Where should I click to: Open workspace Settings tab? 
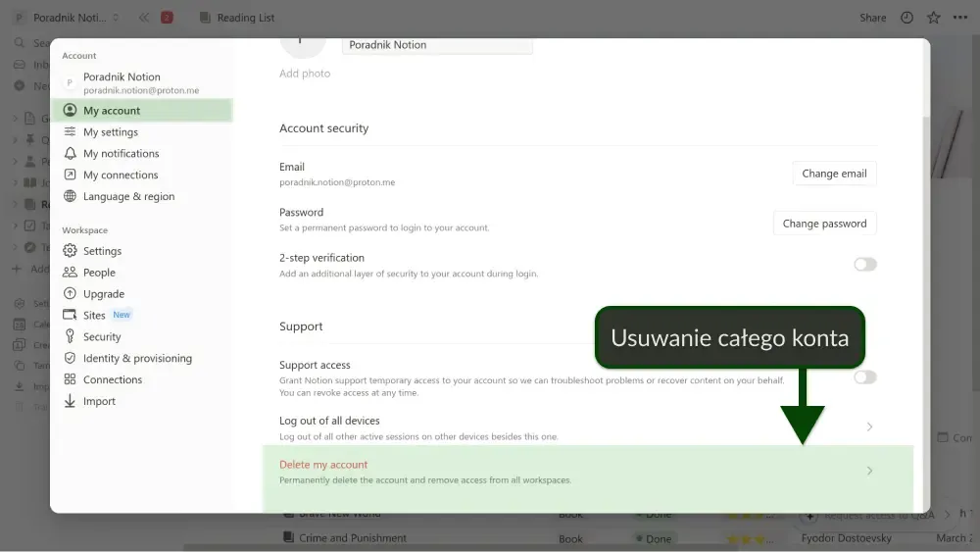tap(142, 251)
